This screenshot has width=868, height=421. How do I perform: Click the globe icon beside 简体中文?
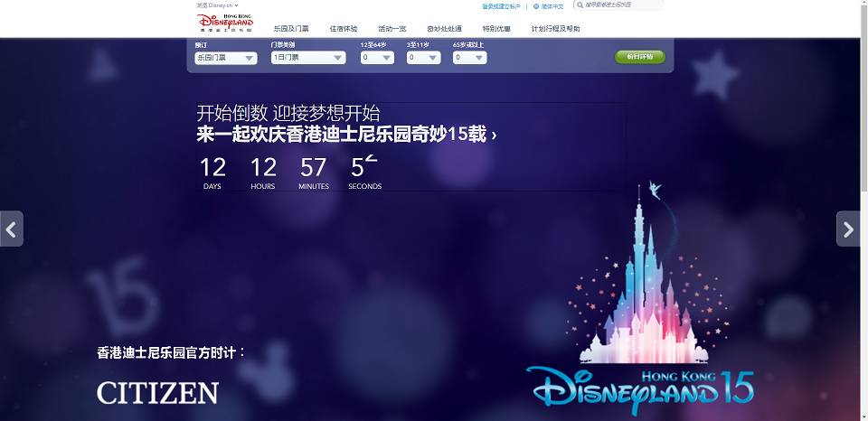(536, 6)
